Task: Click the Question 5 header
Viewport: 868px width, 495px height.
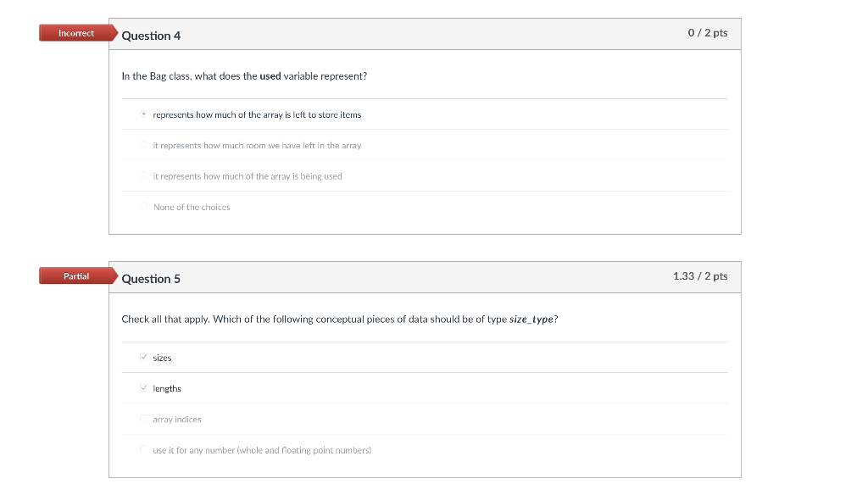Action: (151, 278)
